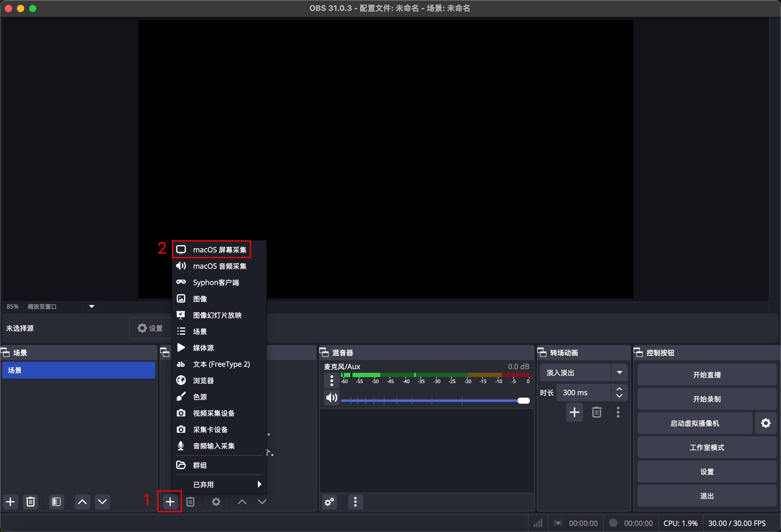Click the 麦克风/Aux volume slider handle
This screenshot has height=532, width=781.
523,400
